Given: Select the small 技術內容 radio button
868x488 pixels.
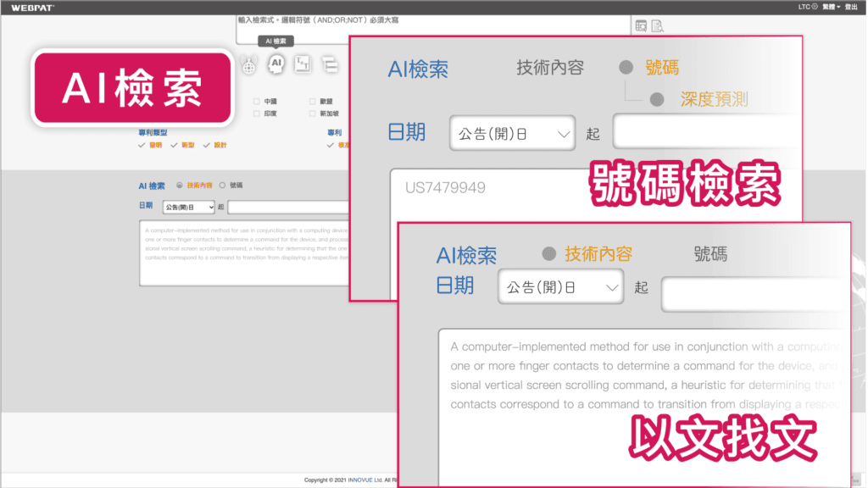Looking at the screenshot, I should click(179, 185).
